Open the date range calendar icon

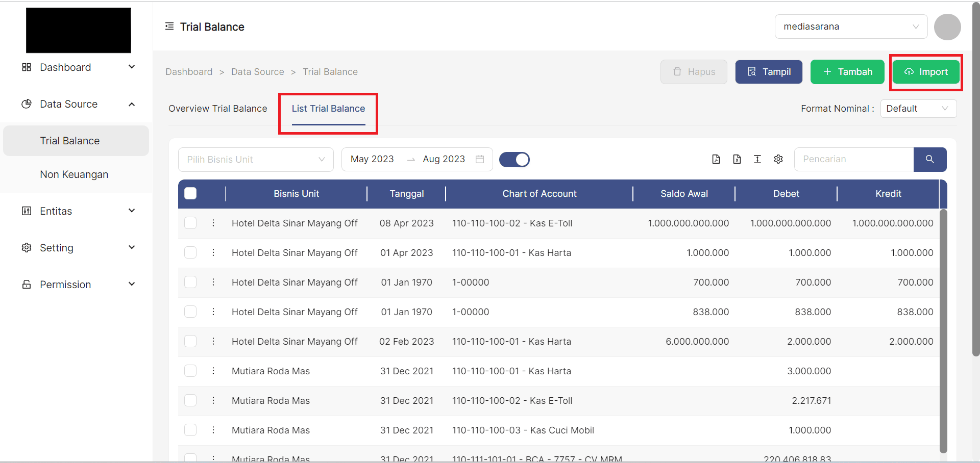pos(480,159)
